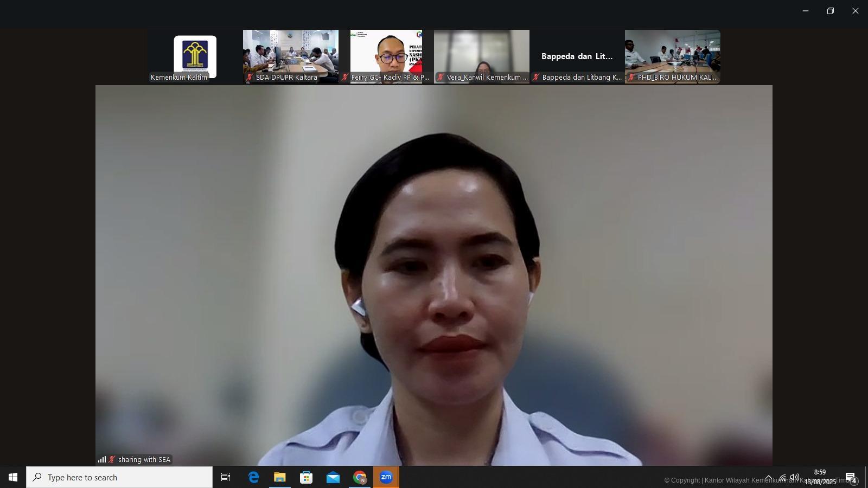Click the main speaker video area

coord(434,275)
